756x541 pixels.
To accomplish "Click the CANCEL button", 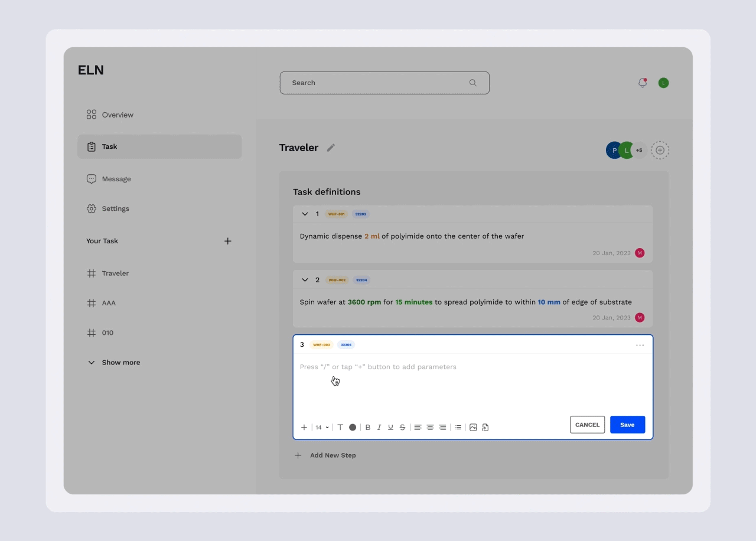I will click(x=587, y=425).
